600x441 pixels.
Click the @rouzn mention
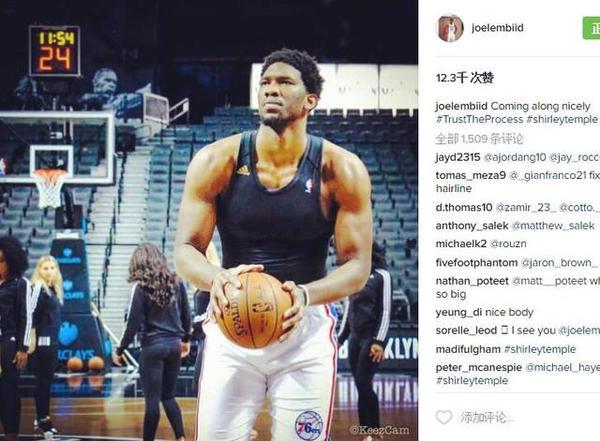[508, 244]
